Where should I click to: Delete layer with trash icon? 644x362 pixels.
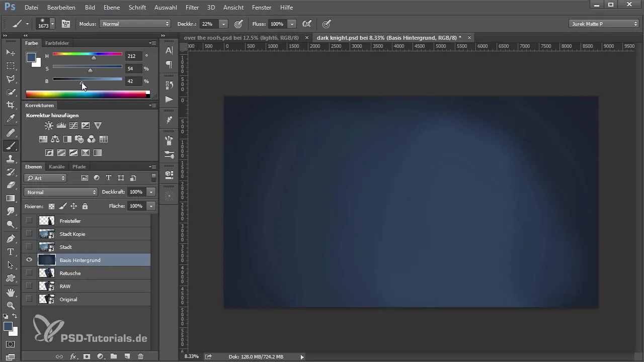[140, 356]
